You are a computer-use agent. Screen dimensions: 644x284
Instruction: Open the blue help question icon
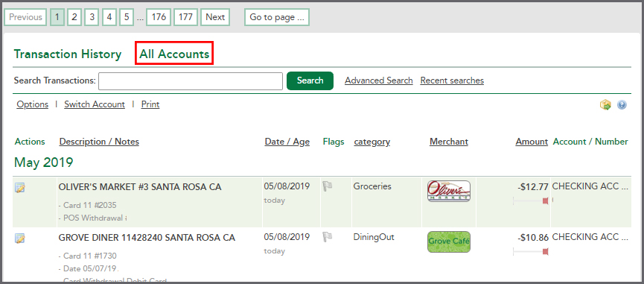pos(622,105)
